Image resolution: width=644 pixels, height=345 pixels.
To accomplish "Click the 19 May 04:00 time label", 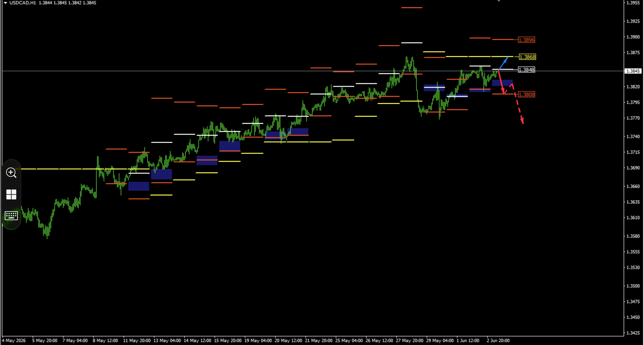I will click(258, 341).
